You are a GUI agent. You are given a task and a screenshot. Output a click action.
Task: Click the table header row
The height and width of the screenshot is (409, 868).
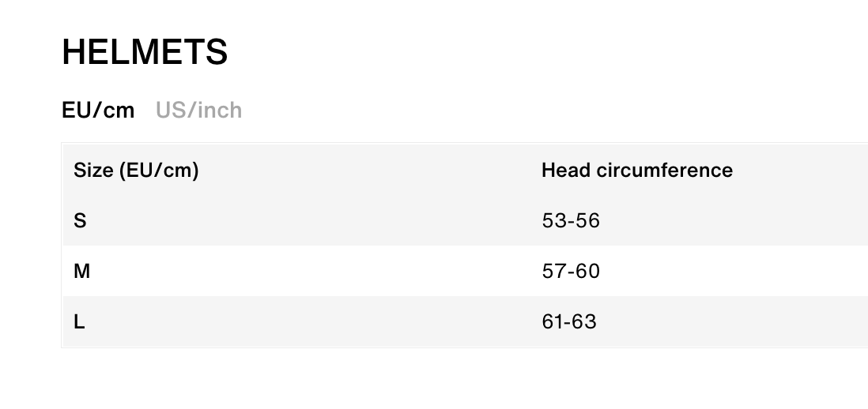395,170
